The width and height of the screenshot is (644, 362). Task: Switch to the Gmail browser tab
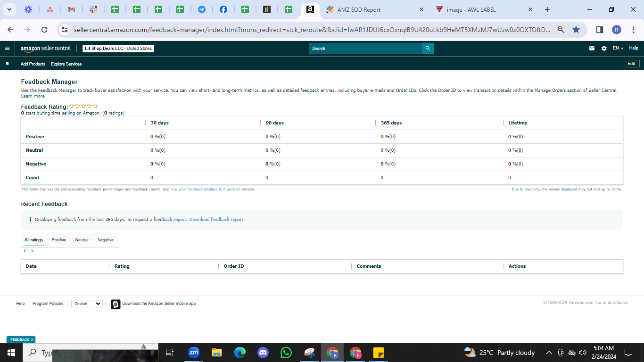click(72, 9)
